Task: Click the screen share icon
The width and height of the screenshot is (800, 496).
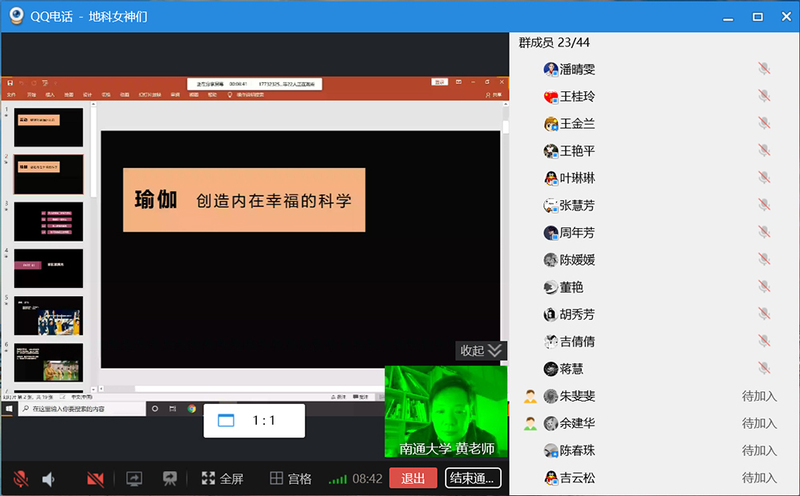Action: [134, 479]
